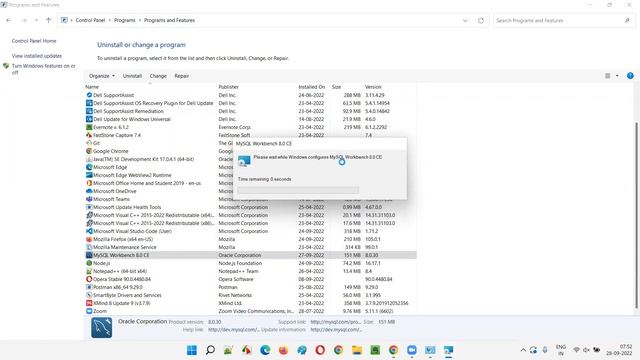Screen dimensions: 640x360
Task: Show hidden system tray icons chevron
Action: tap(523, 350)
